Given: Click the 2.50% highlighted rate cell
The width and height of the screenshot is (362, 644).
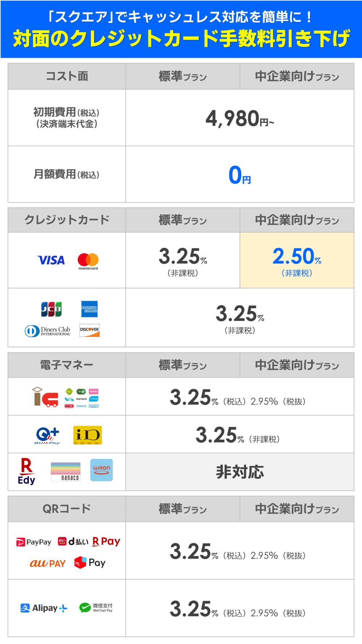Looking at the screenshot, I should [x=297, y=260].
